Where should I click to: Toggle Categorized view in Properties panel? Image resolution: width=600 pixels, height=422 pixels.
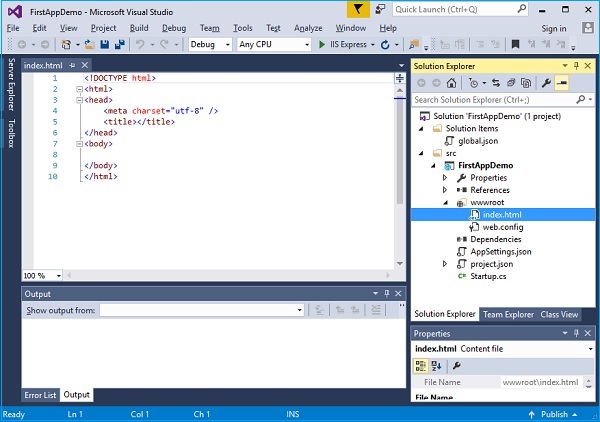(x=421, y=366)
